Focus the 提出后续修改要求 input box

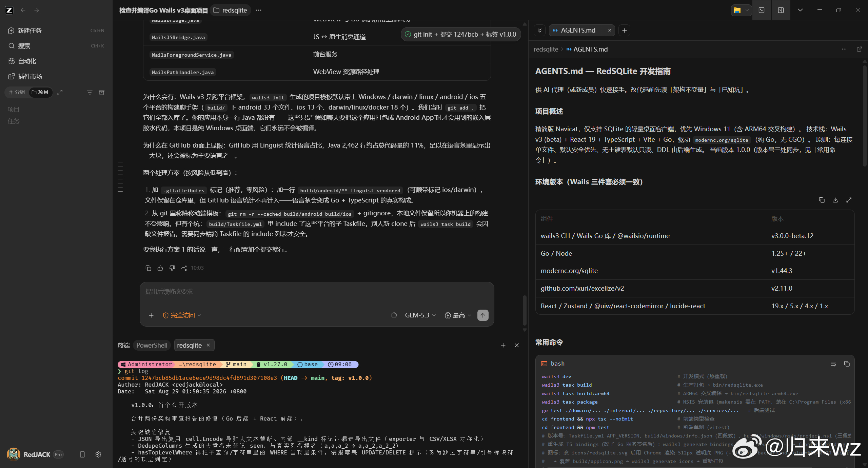[x=317, y=292]
